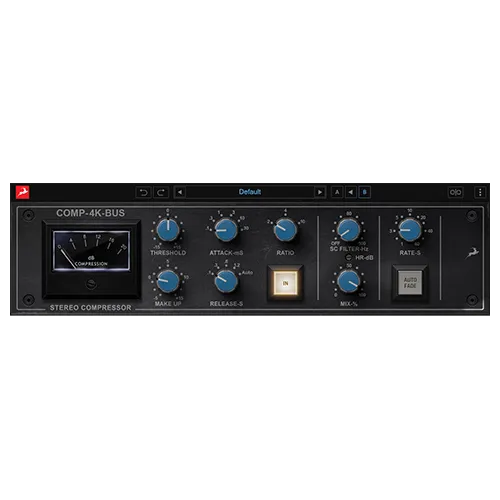Click the Release-S knob
Screen dimensions: 500x500
[226, 281]
